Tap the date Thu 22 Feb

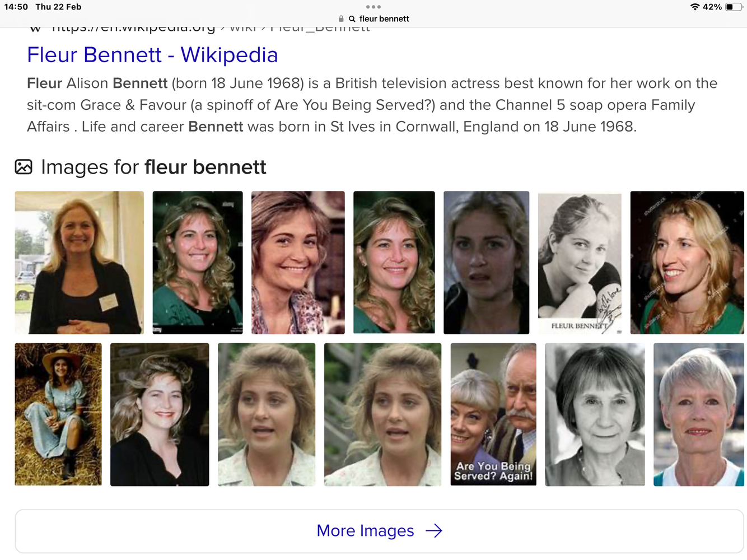(58, 7)
